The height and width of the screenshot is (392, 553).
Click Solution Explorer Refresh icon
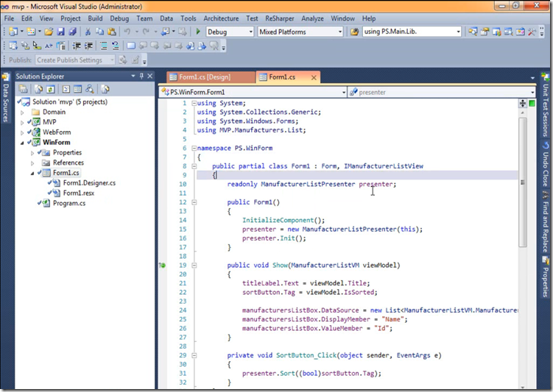click(50, 89)
